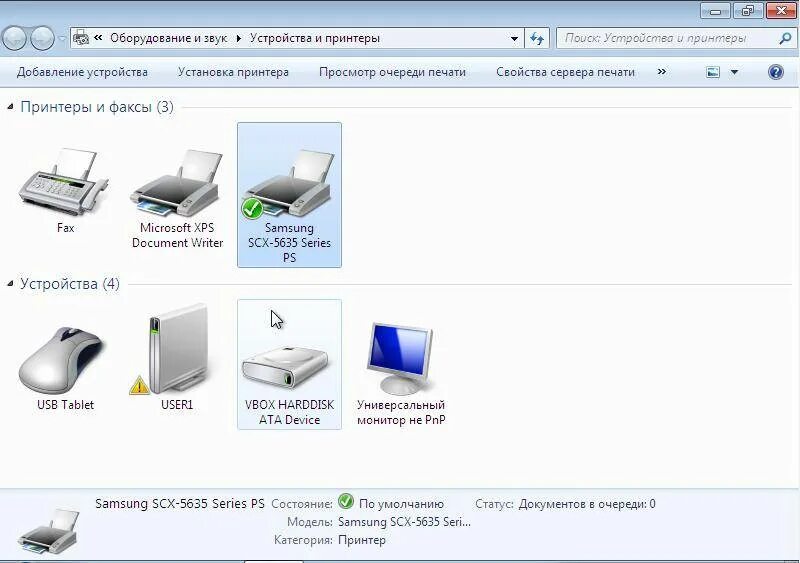Click the change view icon in toolbar
This screenshot has height=563, width=800.
[713, 72]
